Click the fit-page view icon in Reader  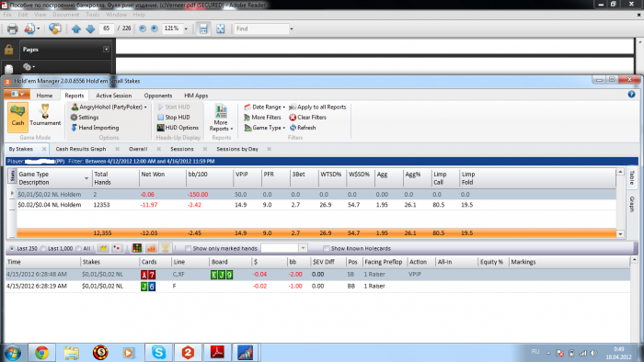pos(221,28)
